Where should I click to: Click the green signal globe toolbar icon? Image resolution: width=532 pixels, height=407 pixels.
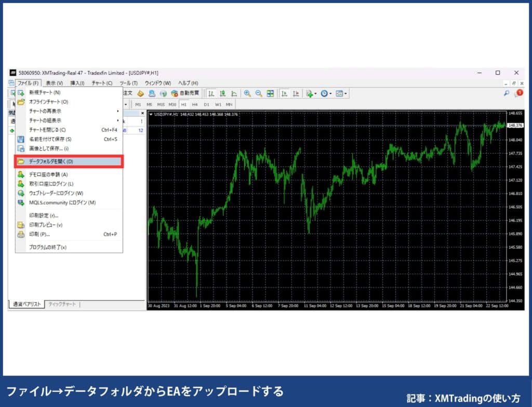coord(163,93)
